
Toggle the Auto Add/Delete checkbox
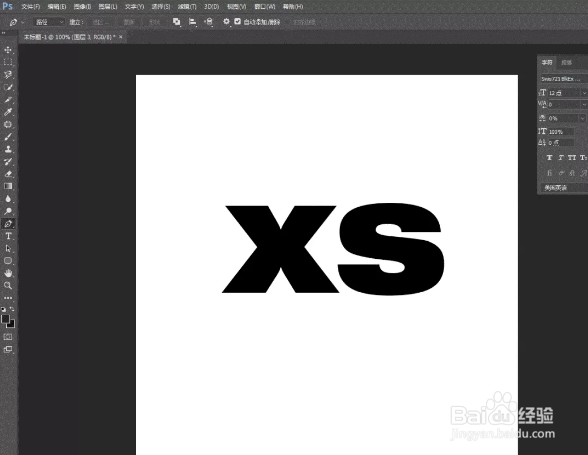237,22
